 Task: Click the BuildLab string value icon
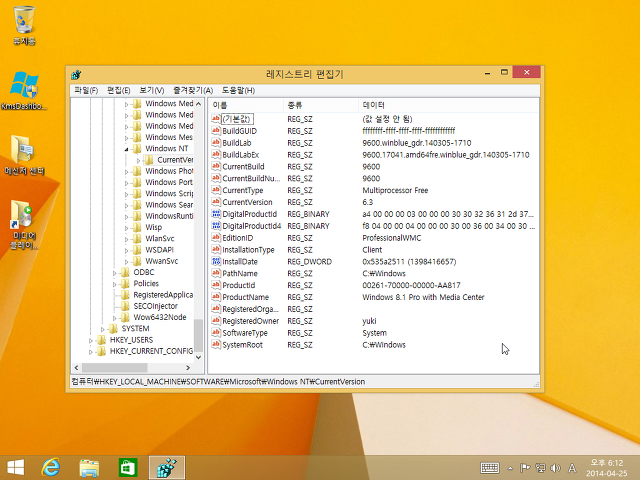click(x=216, y=142)
